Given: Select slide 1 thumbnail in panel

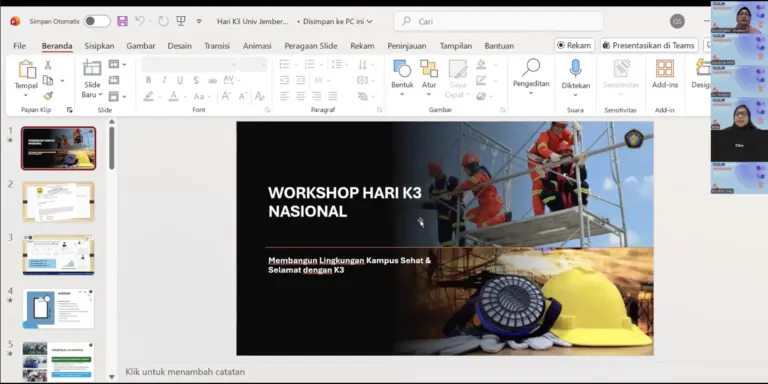Looking at the screenshot, I should (x=58, y=148).
